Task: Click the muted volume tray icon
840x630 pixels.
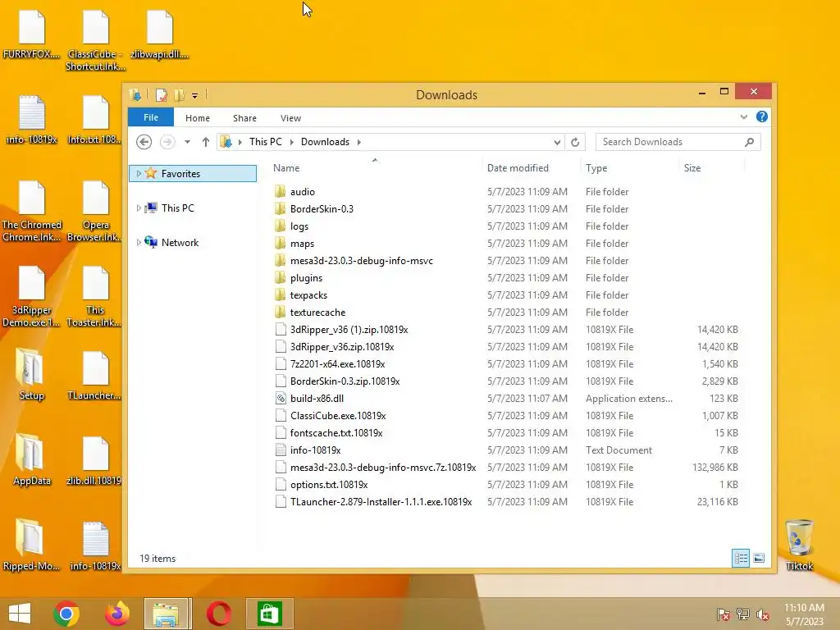Action: [x=762, y=614]
